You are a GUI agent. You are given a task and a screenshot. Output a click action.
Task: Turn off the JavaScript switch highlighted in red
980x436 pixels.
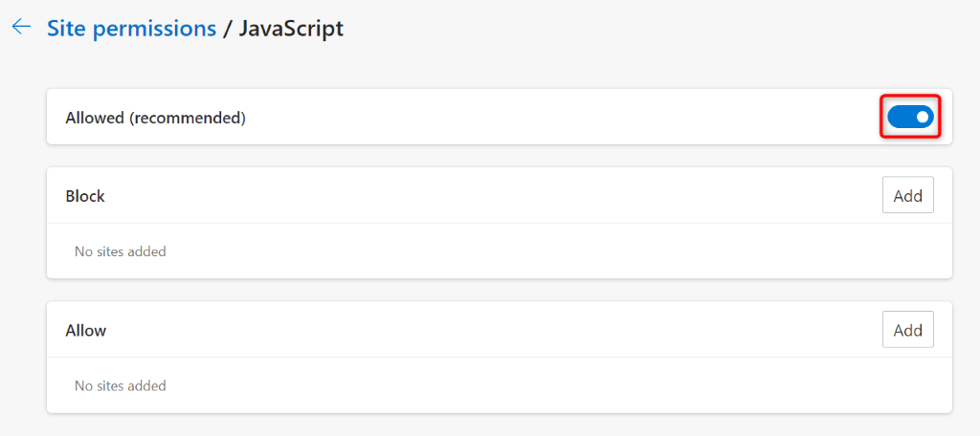(x=909, y=117)
